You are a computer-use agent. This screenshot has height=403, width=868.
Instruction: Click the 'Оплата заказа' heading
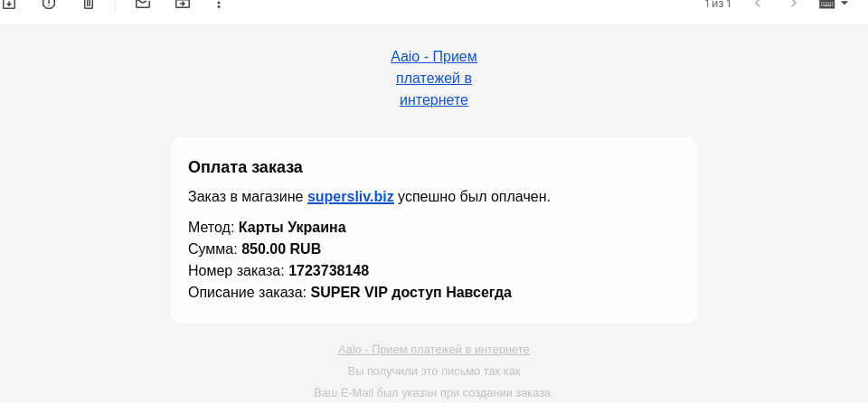tap(245, 167)
